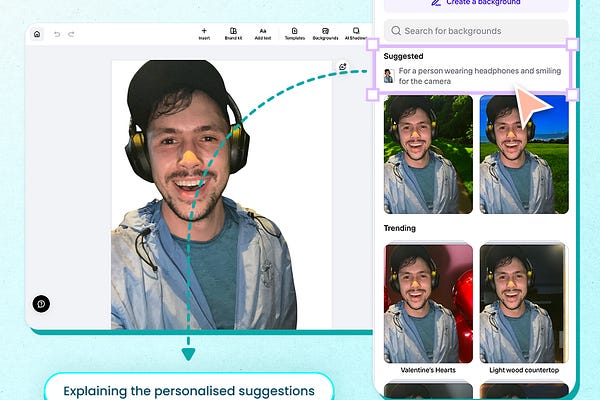Click the Trending section heading
Viewport: 600px width, 400px height.
399,228
